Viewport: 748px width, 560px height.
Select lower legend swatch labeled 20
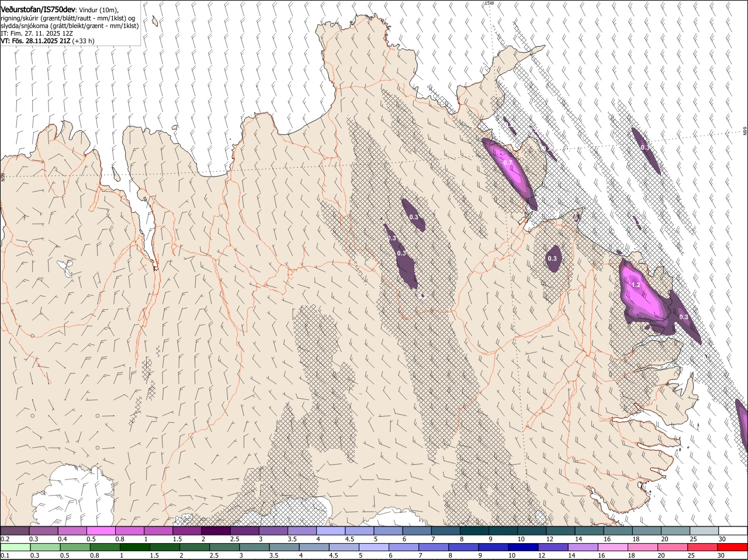673,547
